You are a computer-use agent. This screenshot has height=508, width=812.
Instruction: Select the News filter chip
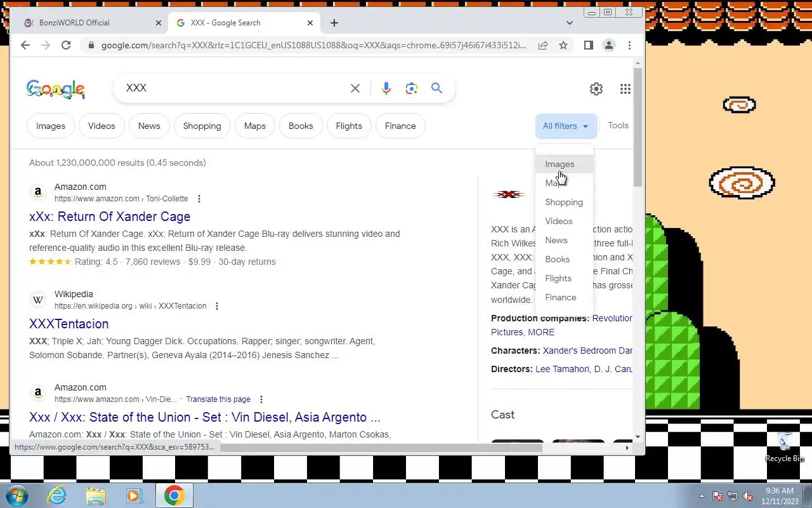[149, 126]
